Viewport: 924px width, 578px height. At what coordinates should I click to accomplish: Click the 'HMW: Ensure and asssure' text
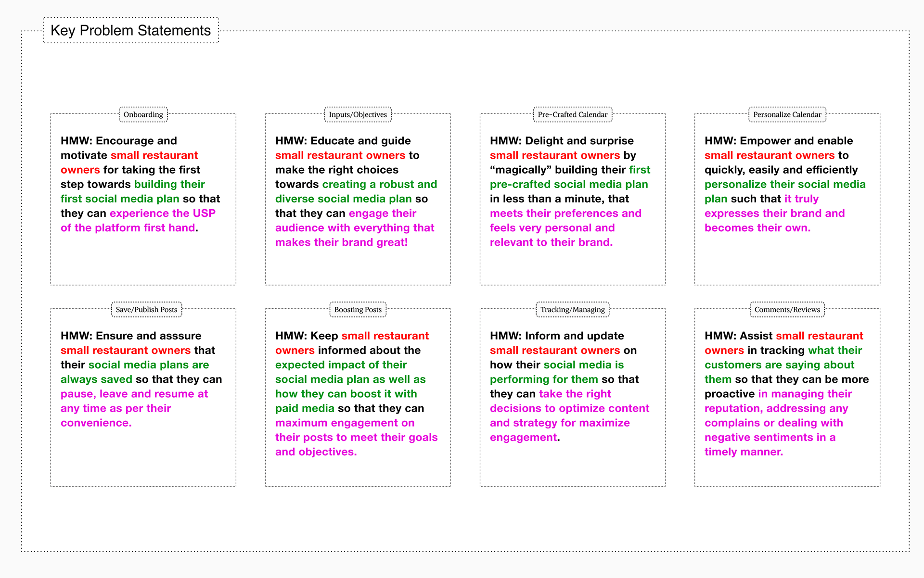pos(131,336)
